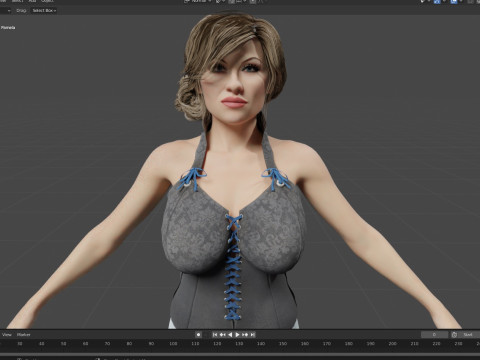
Task: Play the animation forward
Action: pos(237,335)
